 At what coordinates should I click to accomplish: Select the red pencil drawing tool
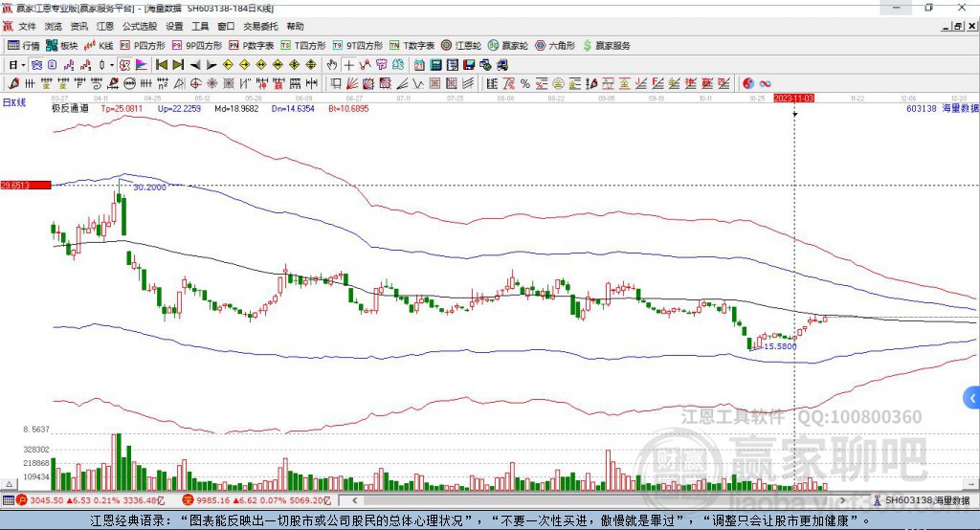tap(13, 83)
